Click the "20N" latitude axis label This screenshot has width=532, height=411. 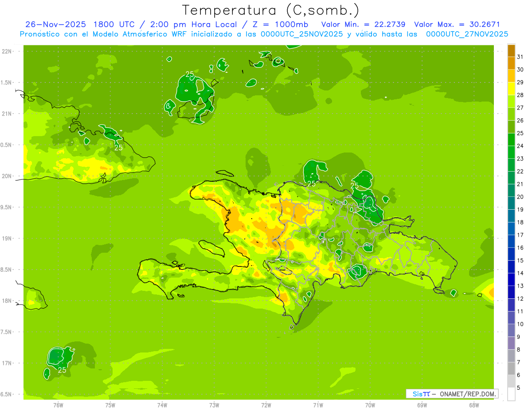coord(7,176)
